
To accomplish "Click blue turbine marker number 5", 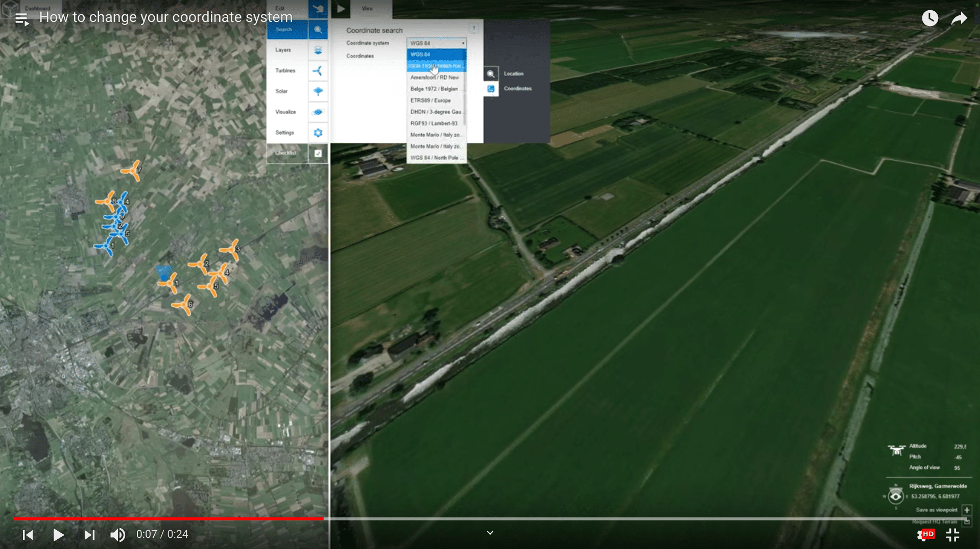I will pyautogui.click(x=119, y=235).
